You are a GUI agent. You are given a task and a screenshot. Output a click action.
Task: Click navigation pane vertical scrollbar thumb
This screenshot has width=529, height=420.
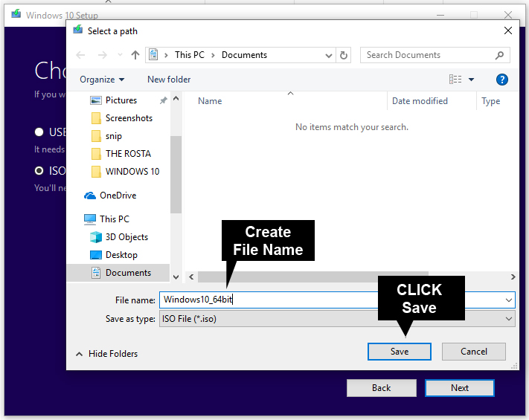176,174
